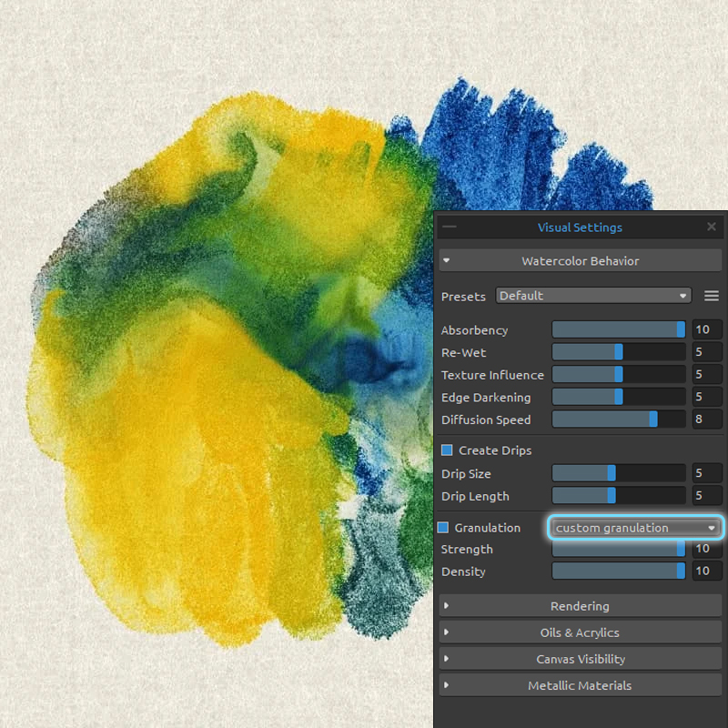This screenshot has height=728, width=728.
Task: Click the Granulation Strength slider
Action: pos(619,550)
